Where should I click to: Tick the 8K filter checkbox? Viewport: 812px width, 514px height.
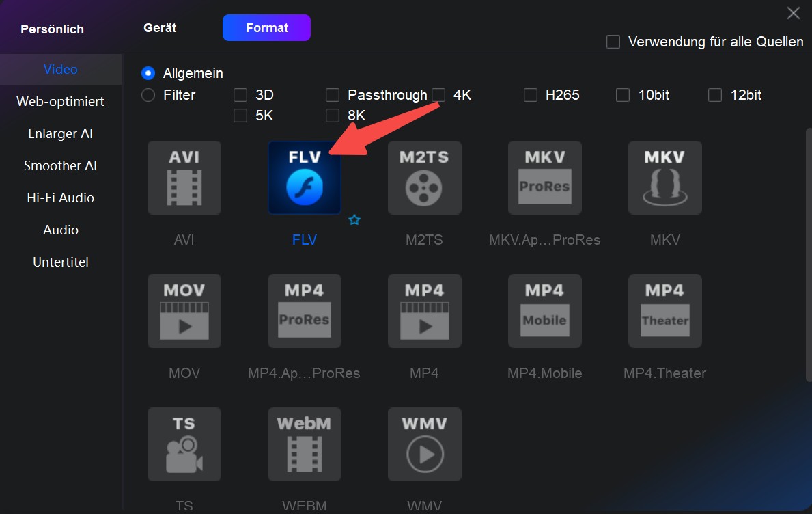click(333, 116)
